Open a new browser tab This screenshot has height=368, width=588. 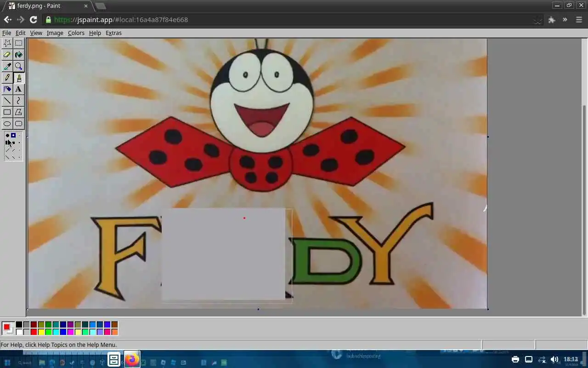tap(100, 6)
